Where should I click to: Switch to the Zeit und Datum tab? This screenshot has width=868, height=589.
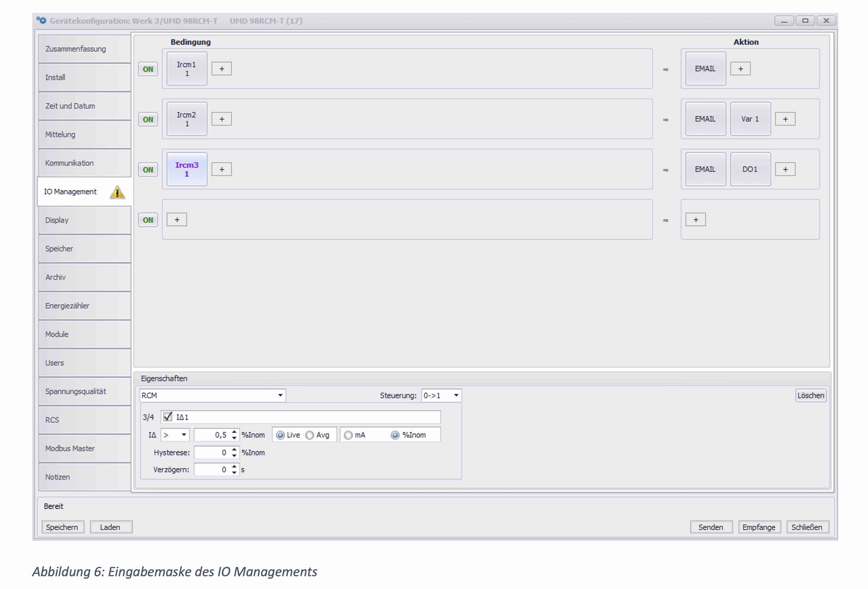85,106
